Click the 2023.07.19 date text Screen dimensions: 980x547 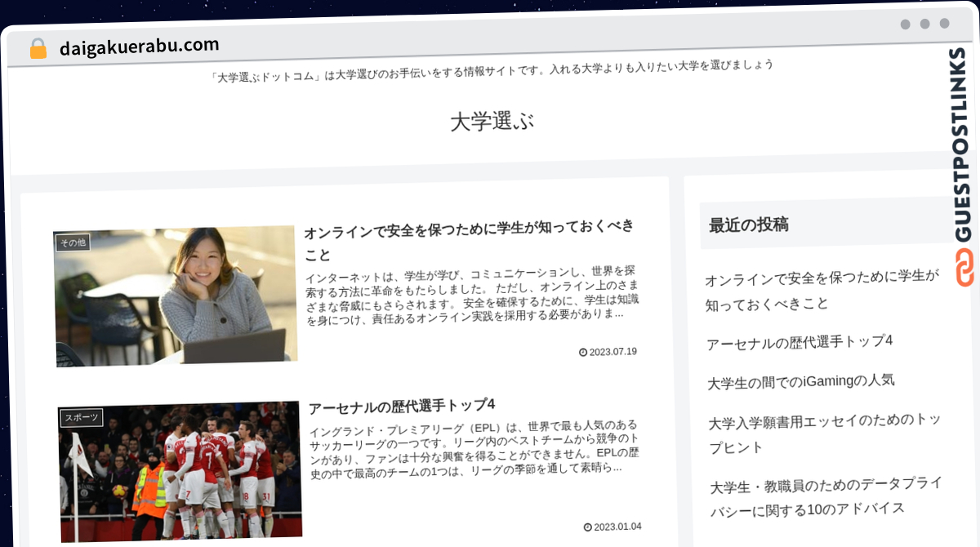(x=612, y=352)
